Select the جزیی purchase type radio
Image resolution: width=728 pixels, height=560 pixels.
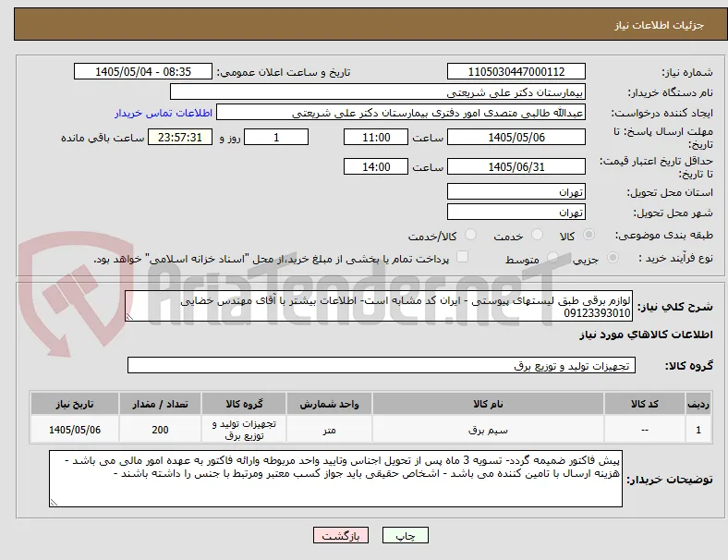pyautogui.click(x=613, y=258)
